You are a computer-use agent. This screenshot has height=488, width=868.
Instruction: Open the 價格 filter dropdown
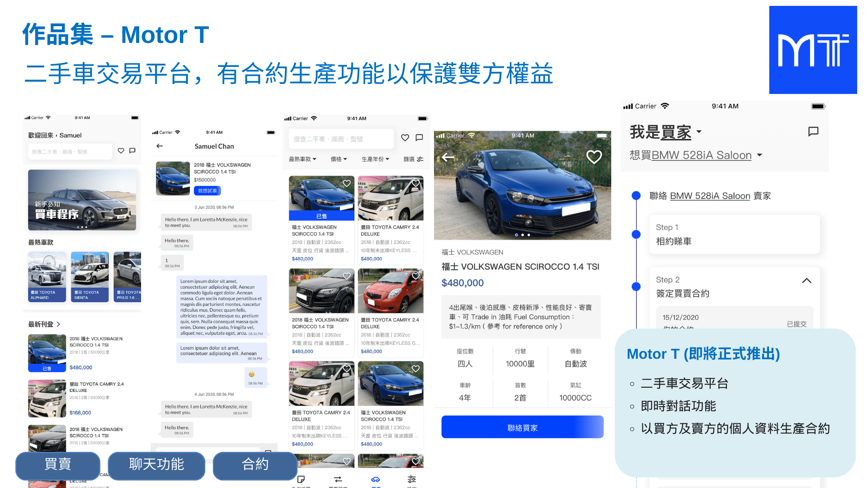point(339,159)
